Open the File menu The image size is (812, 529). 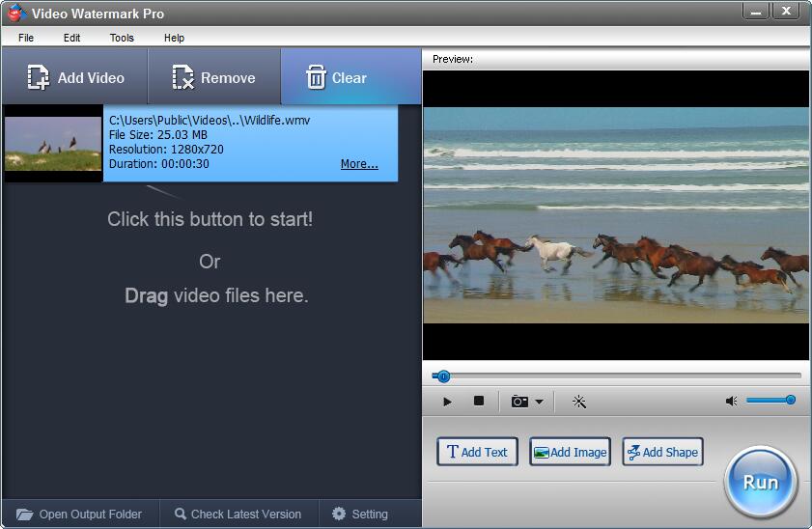tap(26, 38)
